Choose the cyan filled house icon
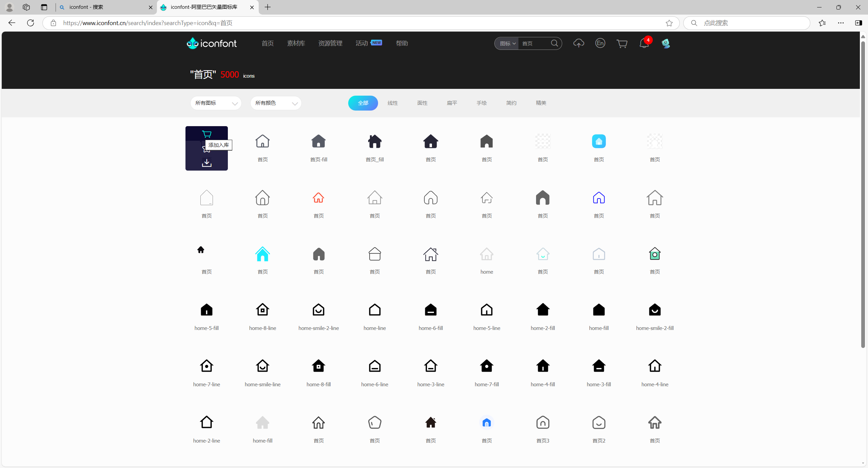The image size is (868, 468). pos(262,254)
